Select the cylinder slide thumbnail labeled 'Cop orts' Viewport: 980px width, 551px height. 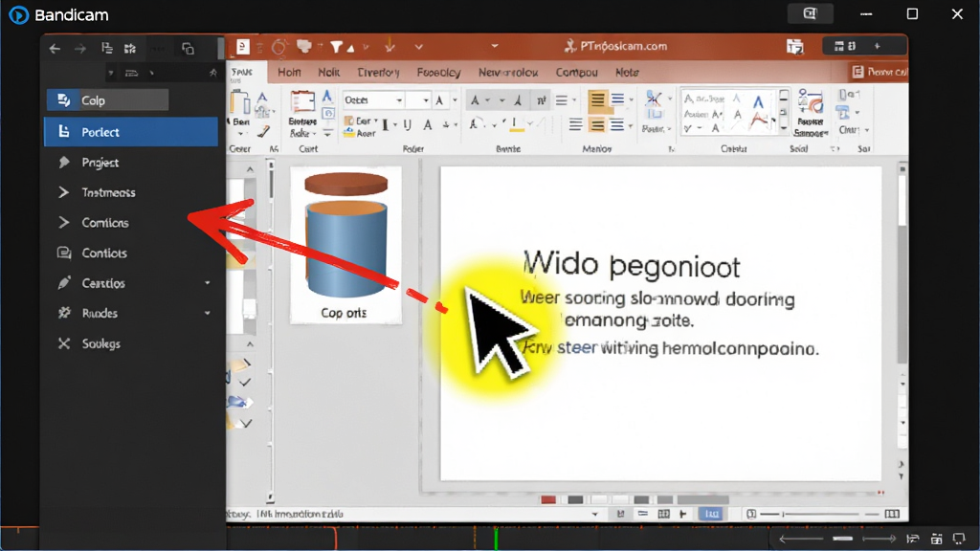345,244
